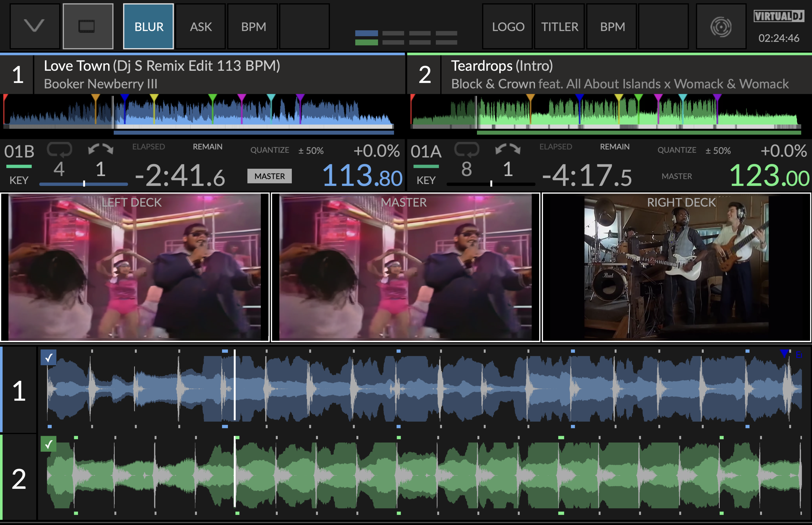Toggle deck 2 QUANTIZE
Screen dimensions: 812x525
(677, 150)
